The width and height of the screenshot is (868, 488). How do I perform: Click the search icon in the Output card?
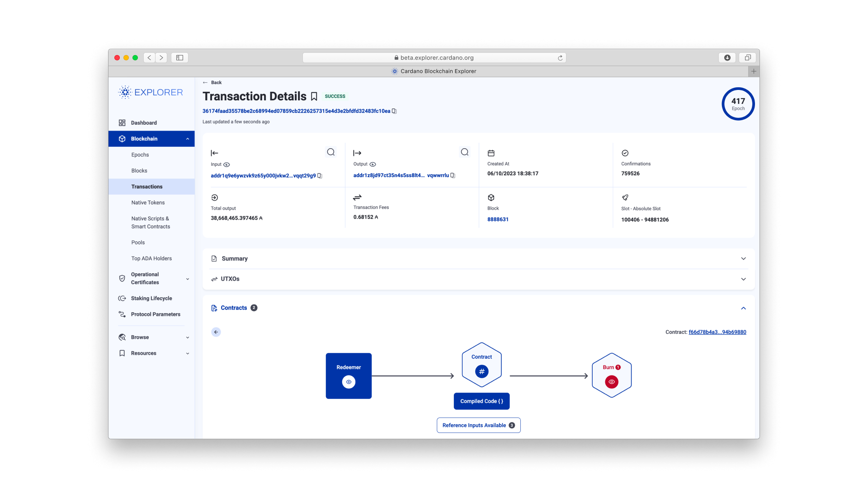coord(465,152)
